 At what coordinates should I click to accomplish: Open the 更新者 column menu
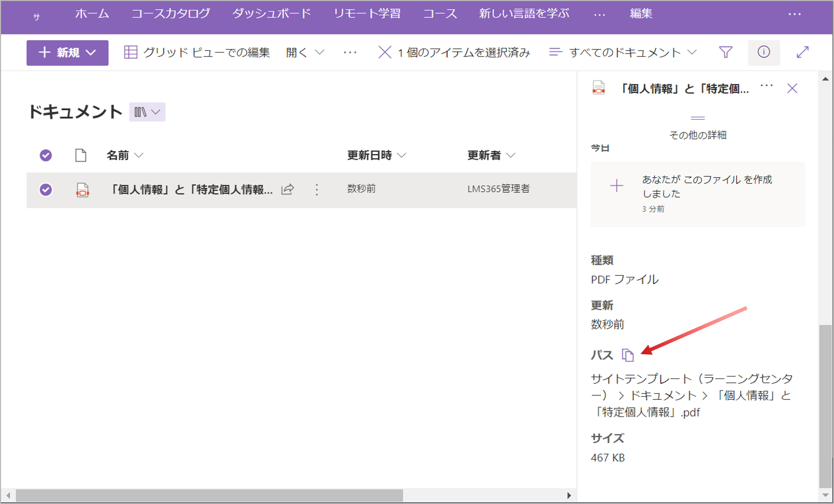[491, 155]
